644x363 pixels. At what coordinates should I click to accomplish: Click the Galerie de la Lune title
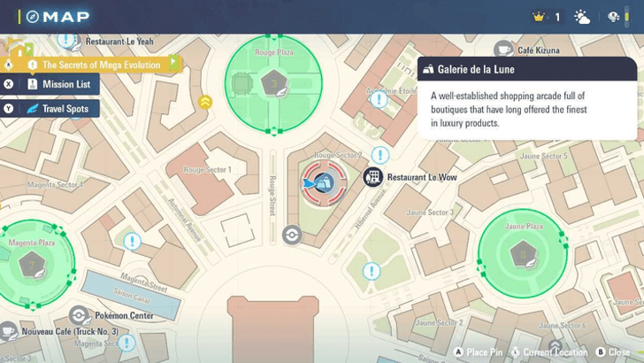tap(476, 69)
